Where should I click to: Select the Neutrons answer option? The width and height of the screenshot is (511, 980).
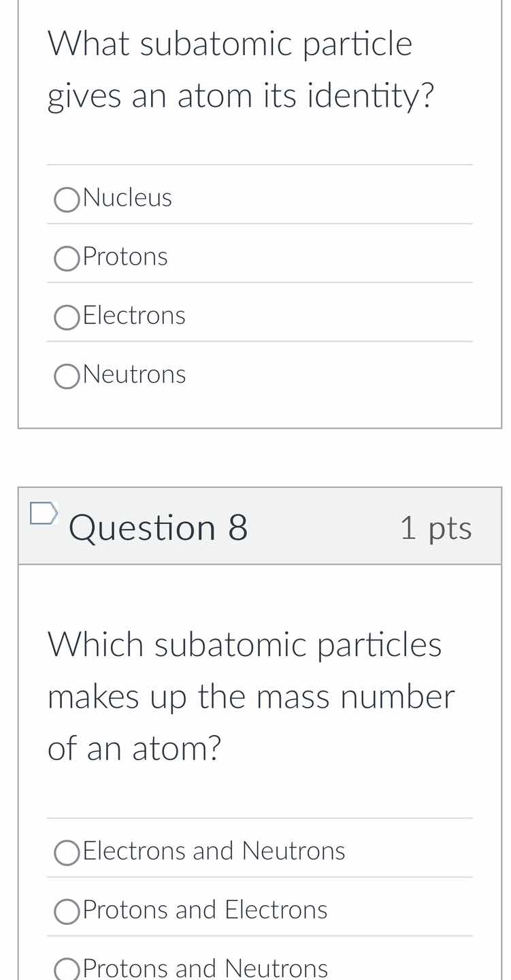click(66, 375)
